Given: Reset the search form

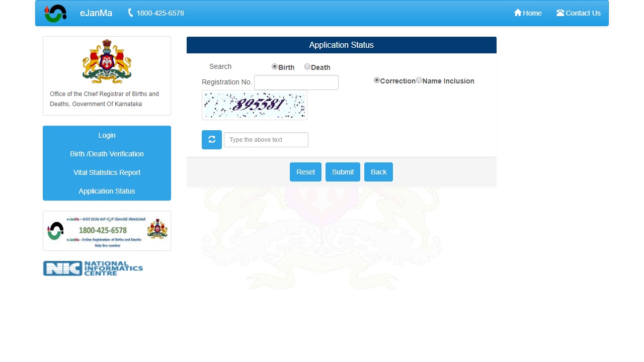Looking at the screenshot, I should coord(305,171).
